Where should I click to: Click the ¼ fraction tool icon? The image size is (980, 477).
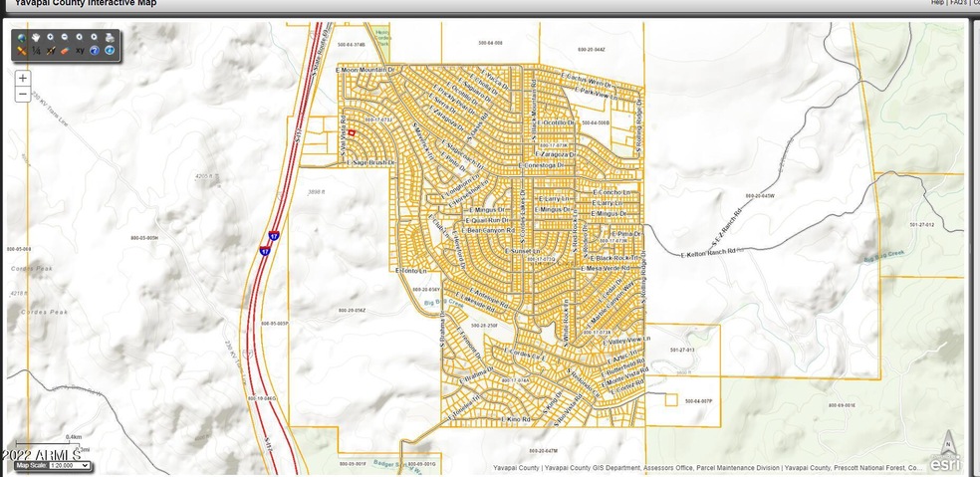pyautogui.click(x=36, y=51)
